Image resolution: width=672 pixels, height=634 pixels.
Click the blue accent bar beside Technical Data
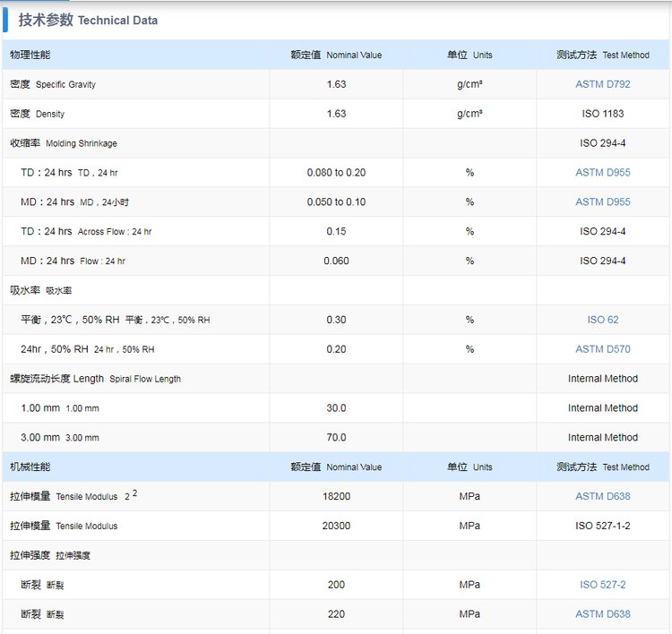click(x=5, y=20)
